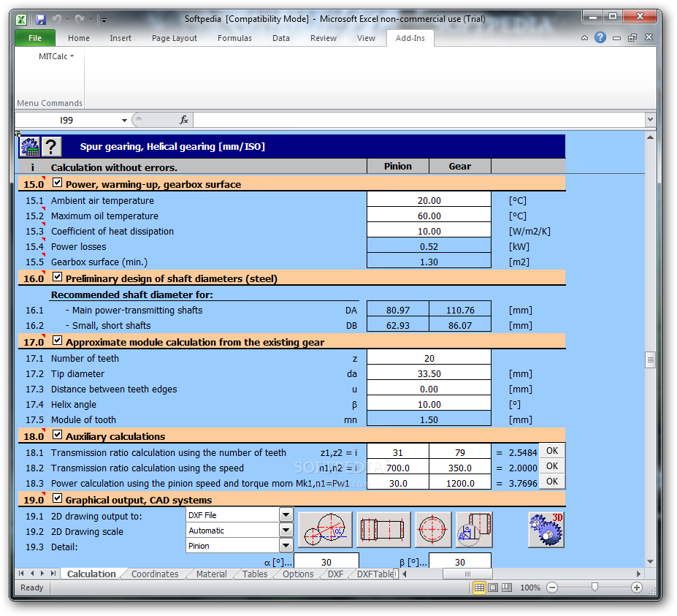677x616 pixels.
Task: Click the Coefficient of heat dissipation value
Action: point(429,231)
